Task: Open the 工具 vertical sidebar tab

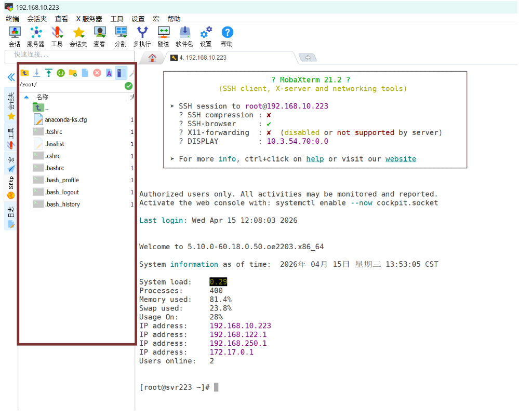Action: tap(11, 138)
